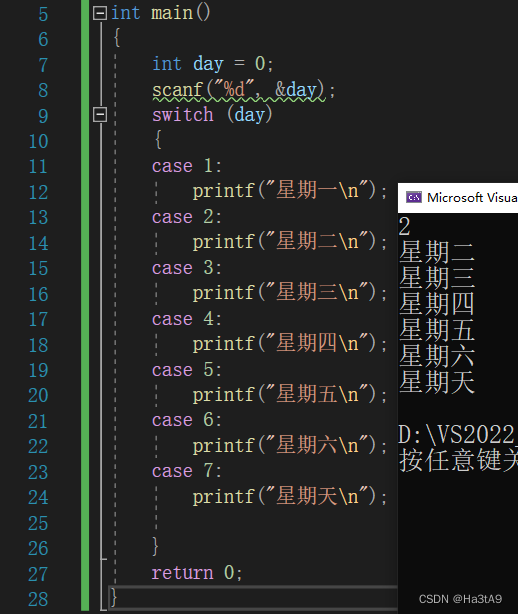Click the 按任意键 prompt in console
The image size is (518, 614).
(458, 460)
